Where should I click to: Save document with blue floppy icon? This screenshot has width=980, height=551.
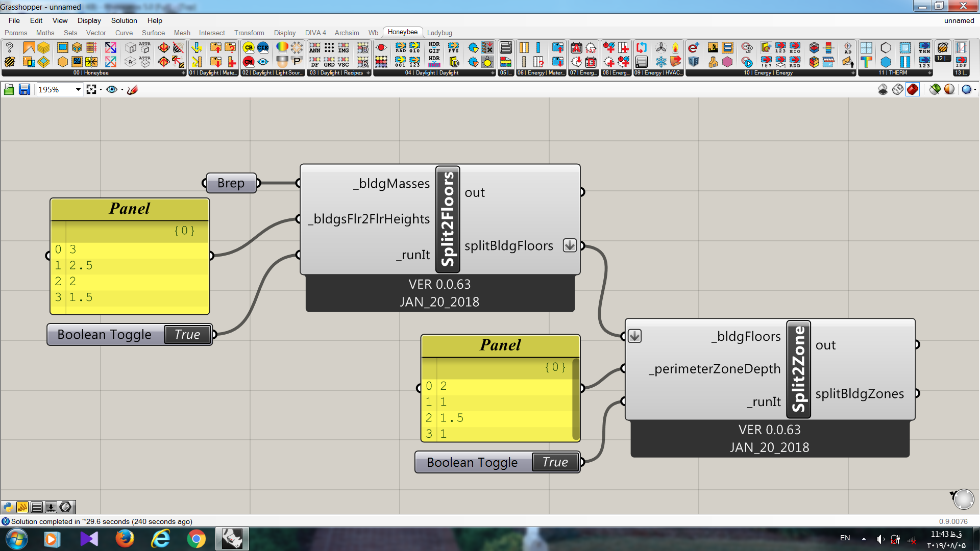point(24,90)
